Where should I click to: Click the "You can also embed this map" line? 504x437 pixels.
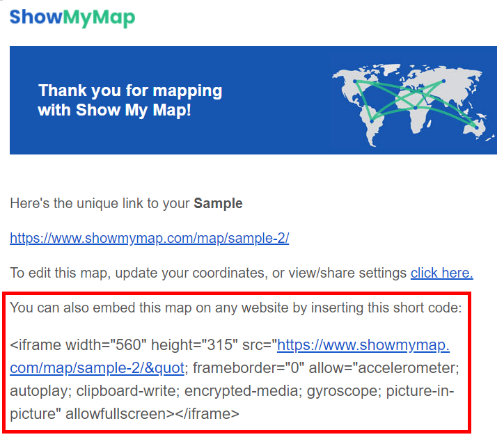(236, 308)
